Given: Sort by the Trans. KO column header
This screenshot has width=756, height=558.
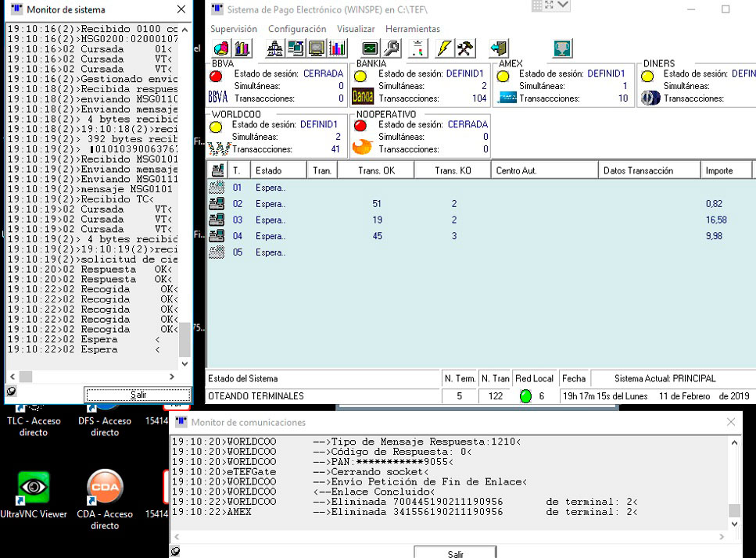Looking at the screenshot, I should pos(453,170).
